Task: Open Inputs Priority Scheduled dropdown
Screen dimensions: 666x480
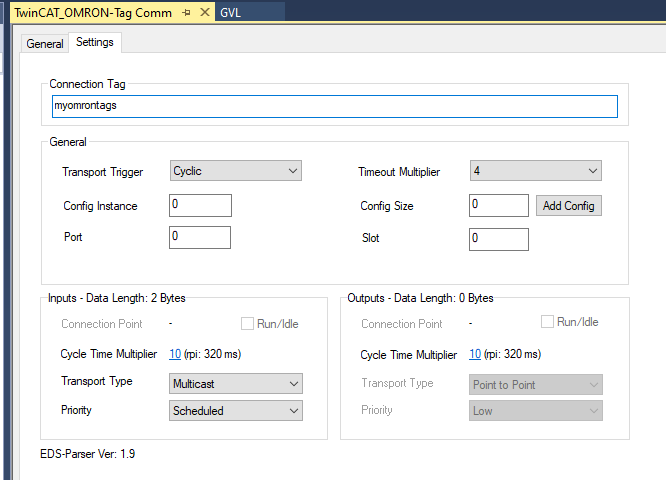Action: 236,411
